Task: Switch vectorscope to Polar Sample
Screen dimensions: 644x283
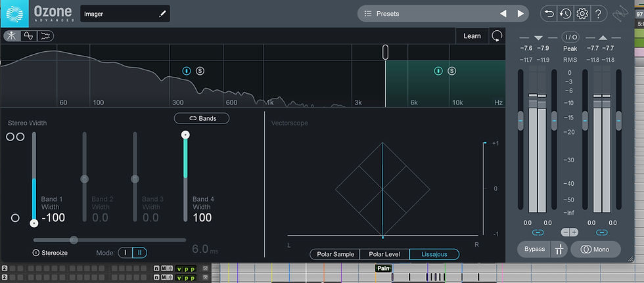Action: (335, 254)
